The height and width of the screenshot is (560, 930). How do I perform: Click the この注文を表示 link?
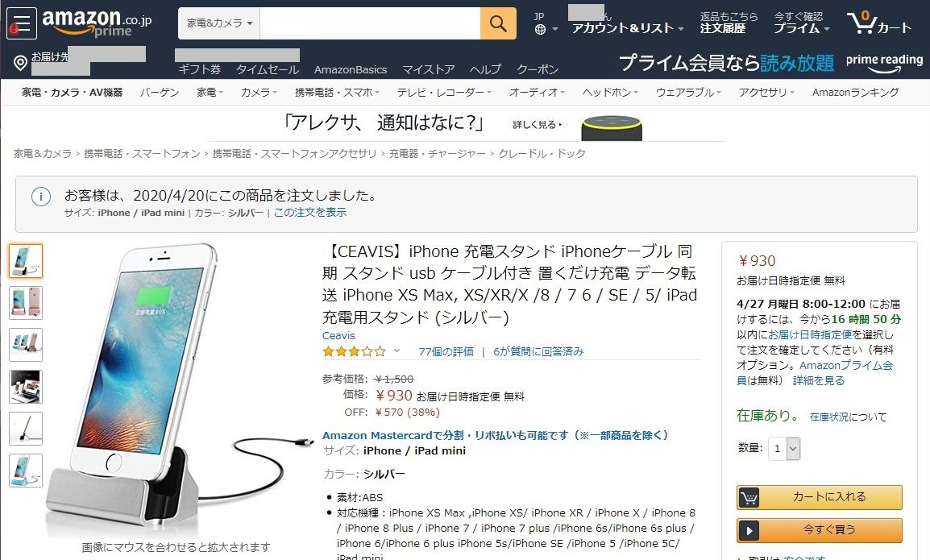[309, 213]
